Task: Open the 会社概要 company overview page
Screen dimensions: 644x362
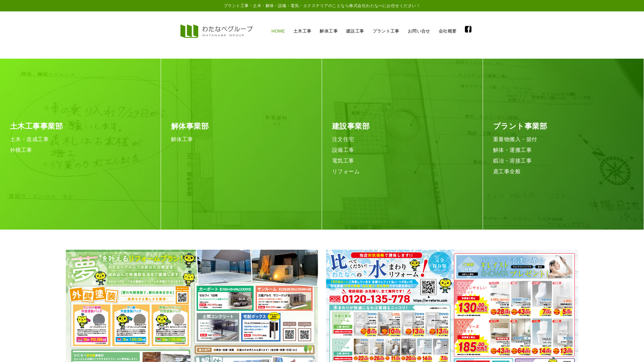Action: (x=447, y=31)
